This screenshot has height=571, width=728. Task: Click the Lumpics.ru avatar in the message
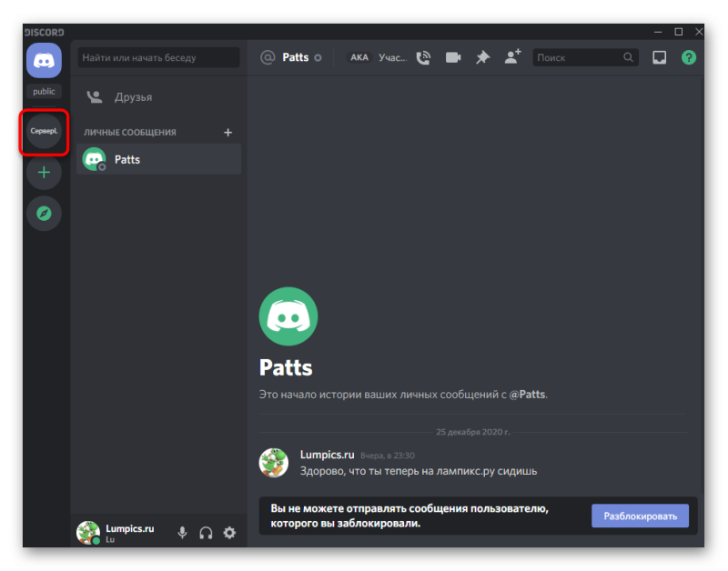[x=274, y=463]
